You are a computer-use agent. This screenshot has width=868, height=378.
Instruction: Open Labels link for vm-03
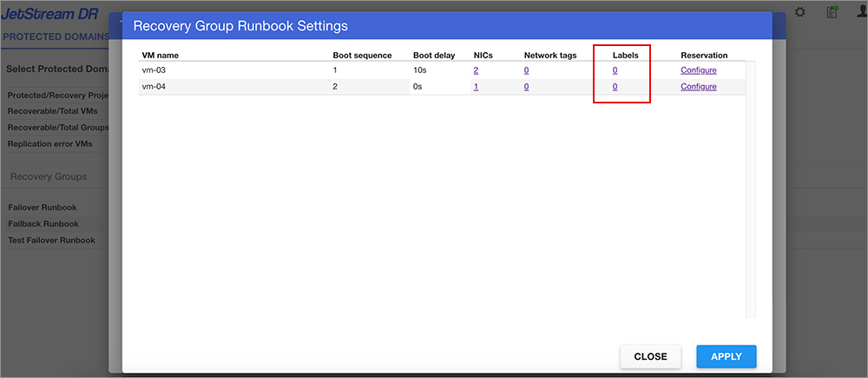click(x=615, y=70)
